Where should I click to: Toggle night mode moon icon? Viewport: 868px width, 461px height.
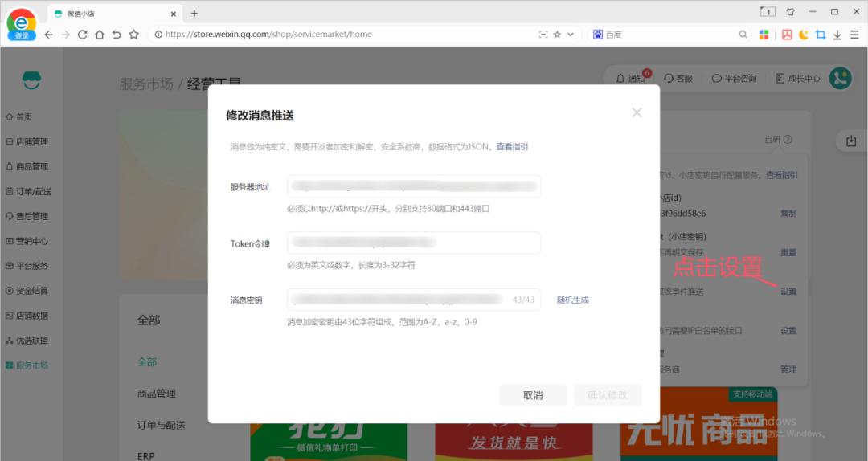(804, 35)
